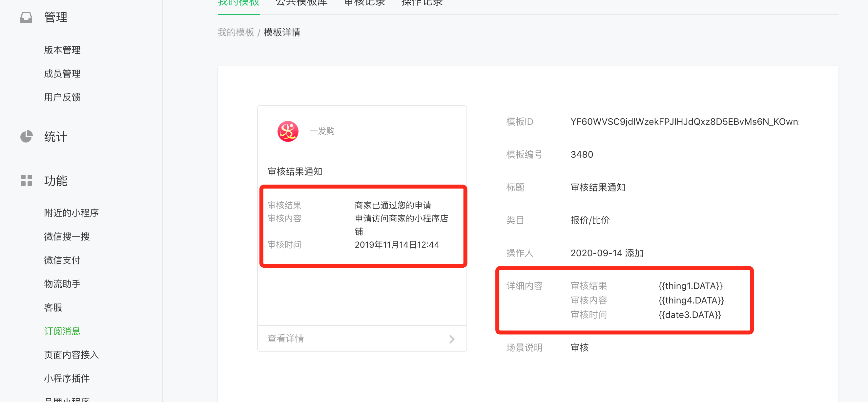Open 小程序插件 menu item
This screenshot has width=868, height=402.
[67, 378]
